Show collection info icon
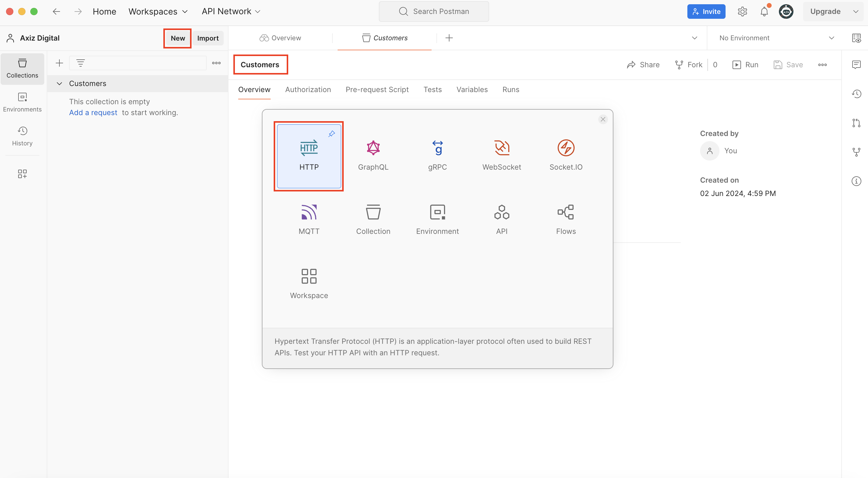This screenshot has height=478, width=868. (x=856, y=181)
